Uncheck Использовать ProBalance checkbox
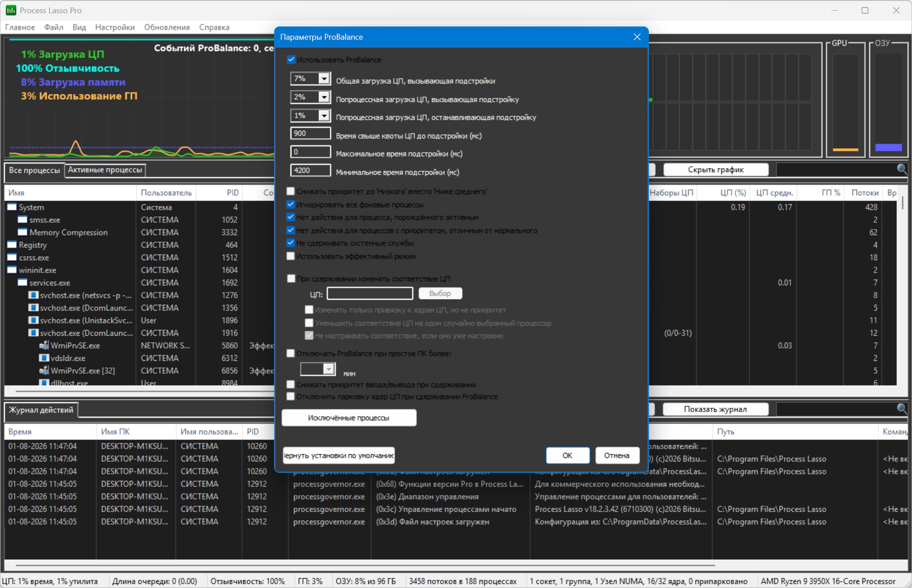Image resolution: width=912 pixels, height=588 pixels. click(x=291, y=60)
